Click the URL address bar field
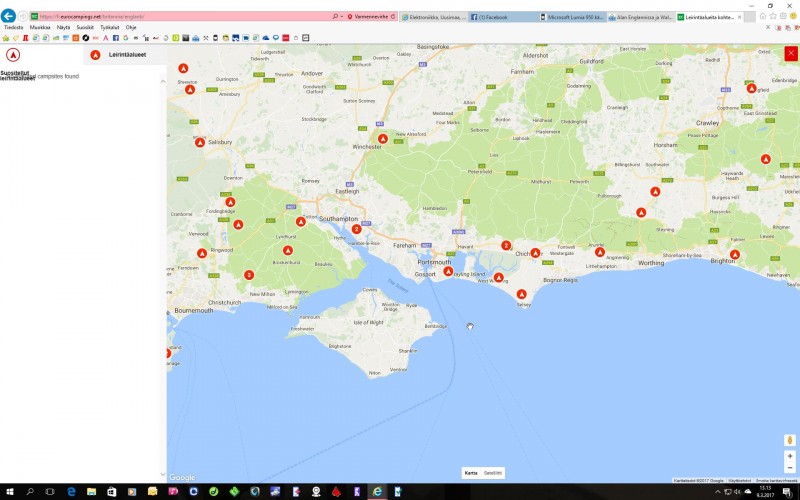The width and height of the screenshot is (800, 500). [x=180, y=17]
